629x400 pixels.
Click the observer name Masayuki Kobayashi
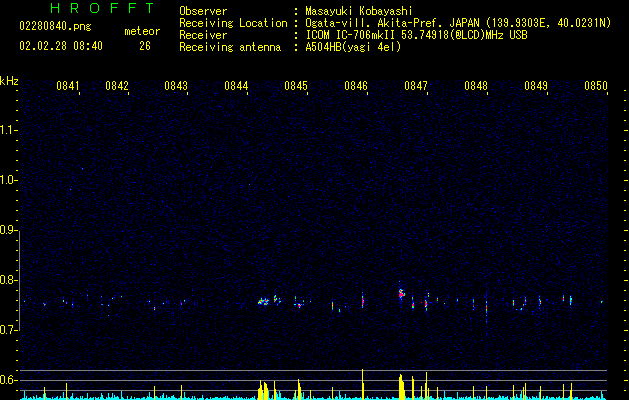(x=359, y=11)
